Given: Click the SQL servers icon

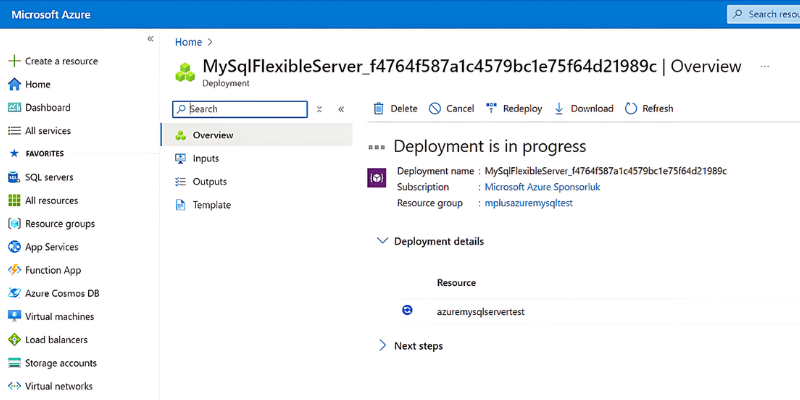Looking at the screenshot, I should 14,177.
